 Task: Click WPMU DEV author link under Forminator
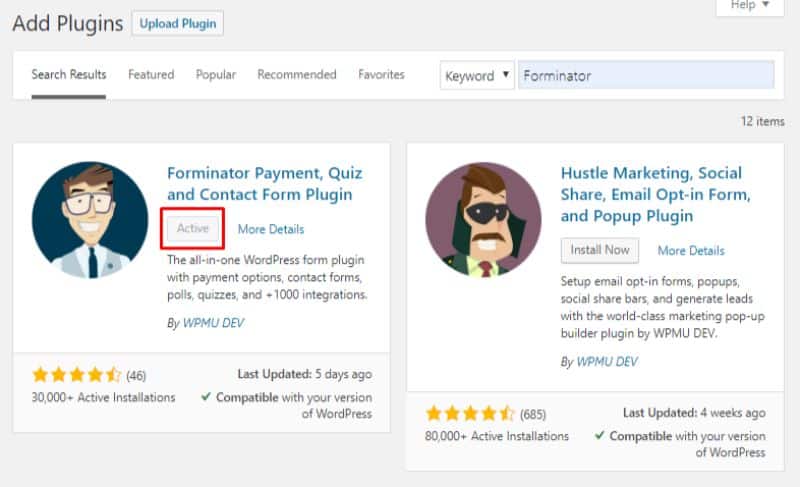(213, 323)
